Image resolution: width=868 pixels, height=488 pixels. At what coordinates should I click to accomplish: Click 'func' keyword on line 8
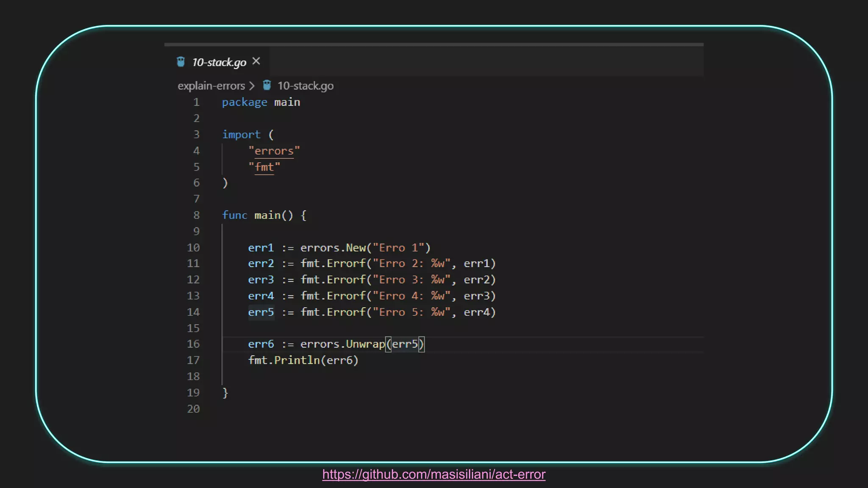(235, 215)
